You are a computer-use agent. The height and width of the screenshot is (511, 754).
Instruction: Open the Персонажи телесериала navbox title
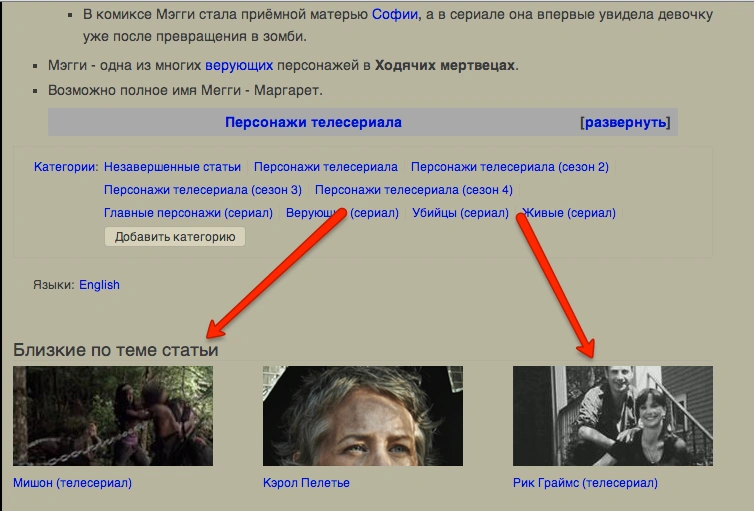coord(313,122)
